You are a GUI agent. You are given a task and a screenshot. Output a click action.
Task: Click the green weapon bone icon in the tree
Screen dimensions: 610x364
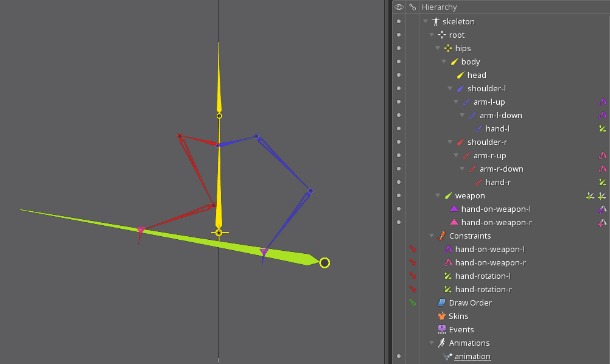[x=448, y=195]
